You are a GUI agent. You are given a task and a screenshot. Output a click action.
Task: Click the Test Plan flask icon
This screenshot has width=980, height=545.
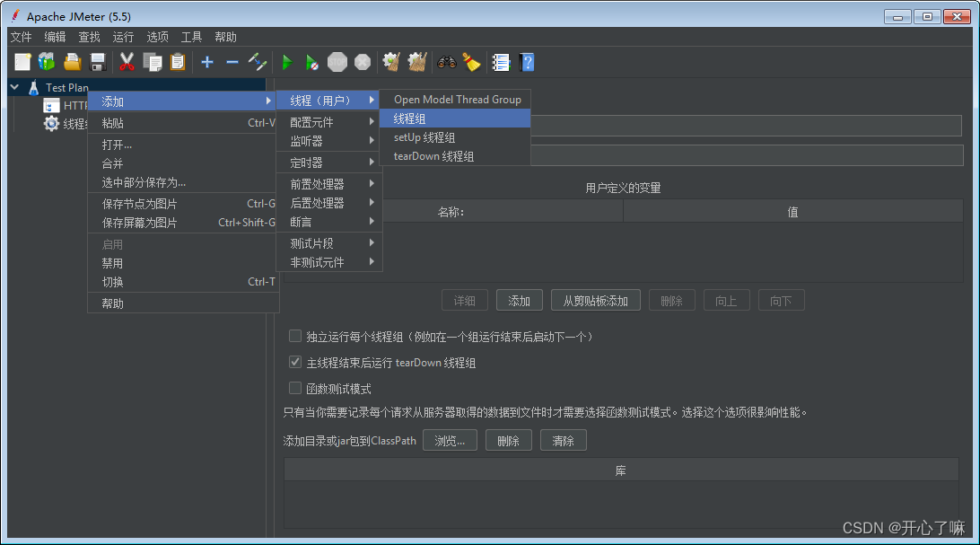(x=34, y=87)
